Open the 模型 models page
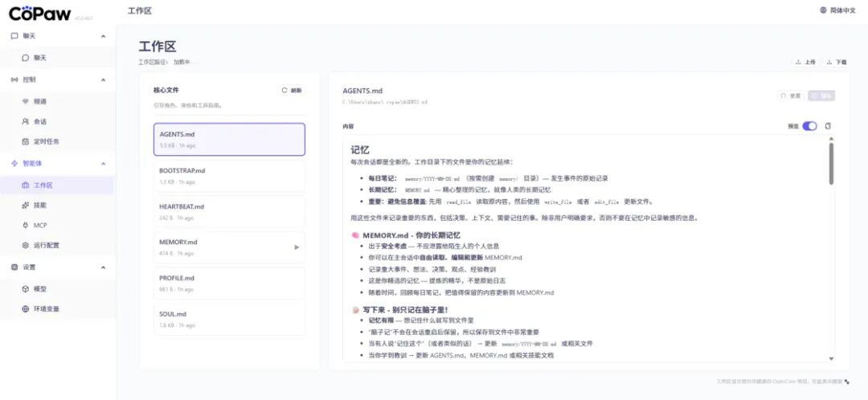 (x=58, y=289)
